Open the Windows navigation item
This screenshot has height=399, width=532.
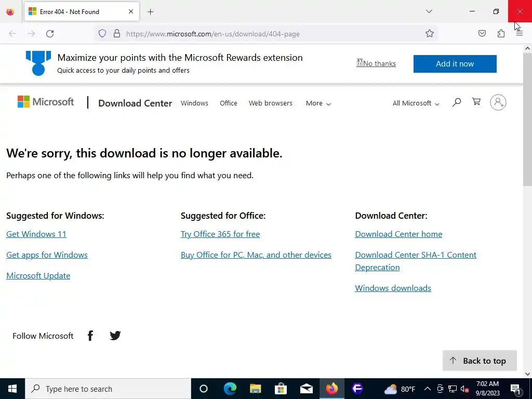click(x=194, y=103)
